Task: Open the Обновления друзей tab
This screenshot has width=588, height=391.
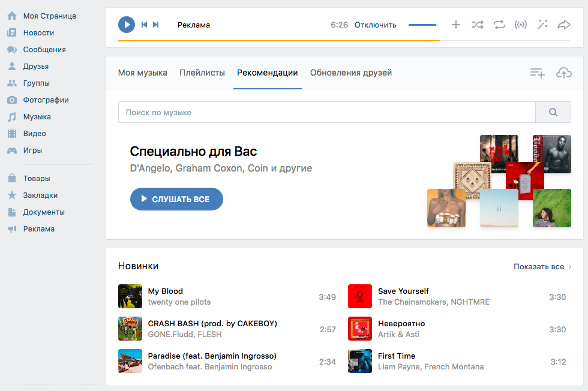Action: (351, 73)
